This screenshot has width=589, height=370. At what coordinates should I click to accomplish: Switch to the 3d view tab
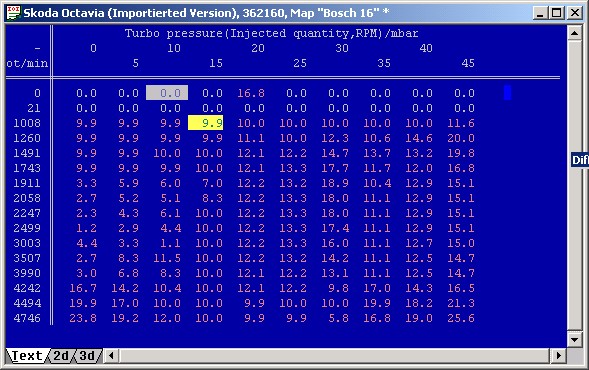[x=87, y=356]
